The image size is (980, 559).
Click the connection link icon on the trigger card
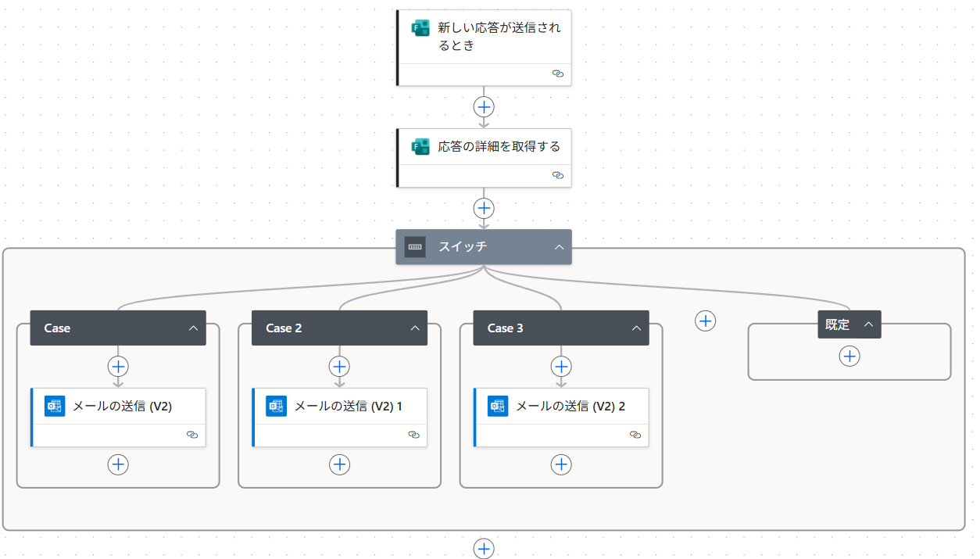[557, 73]
